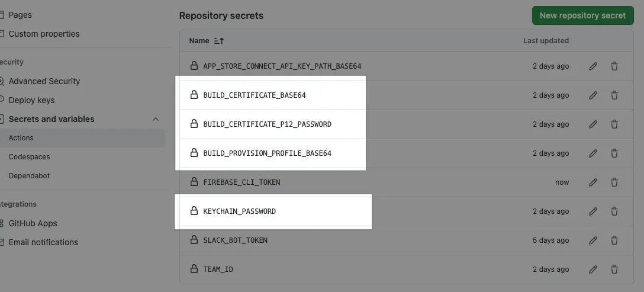Open Codespaces secrets page

point(29,157)
